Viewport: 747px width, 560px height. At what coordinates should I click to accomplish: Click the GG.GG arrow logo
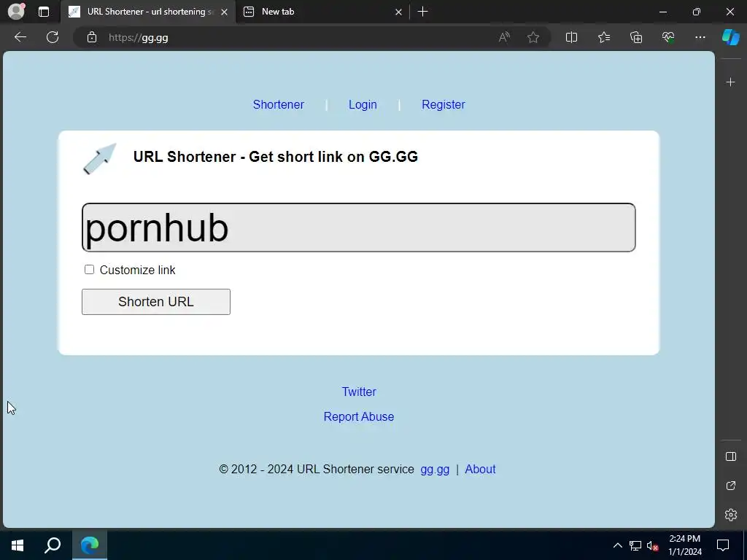(x=100, y=158)
